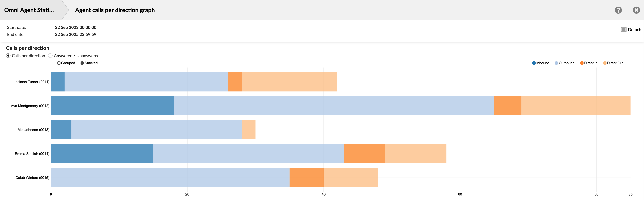
Task: Click the Direct Out legend dot
Action: tap(605, 63)
